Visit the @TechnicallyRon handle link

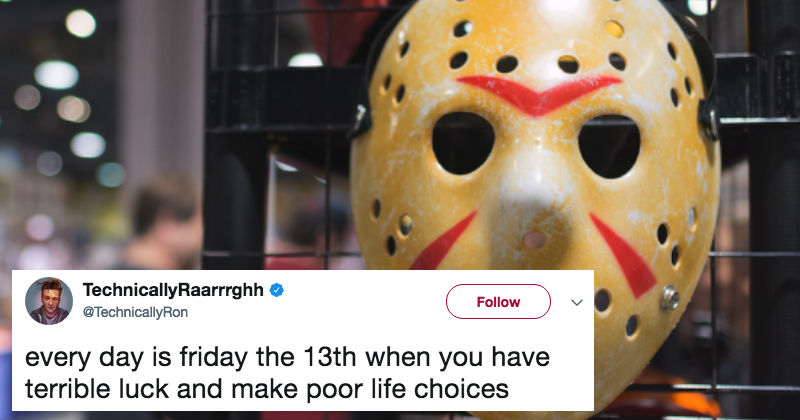[x=135, y=312]
